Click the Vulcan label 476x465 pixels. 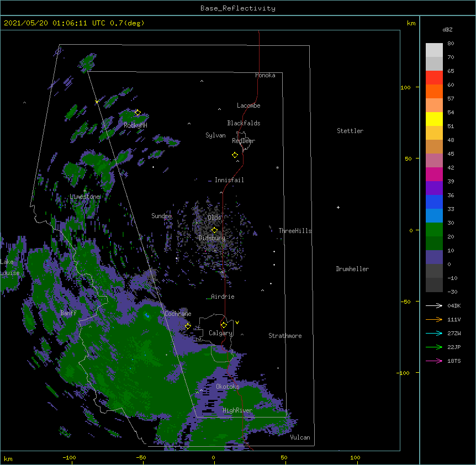tap(300, 437)
